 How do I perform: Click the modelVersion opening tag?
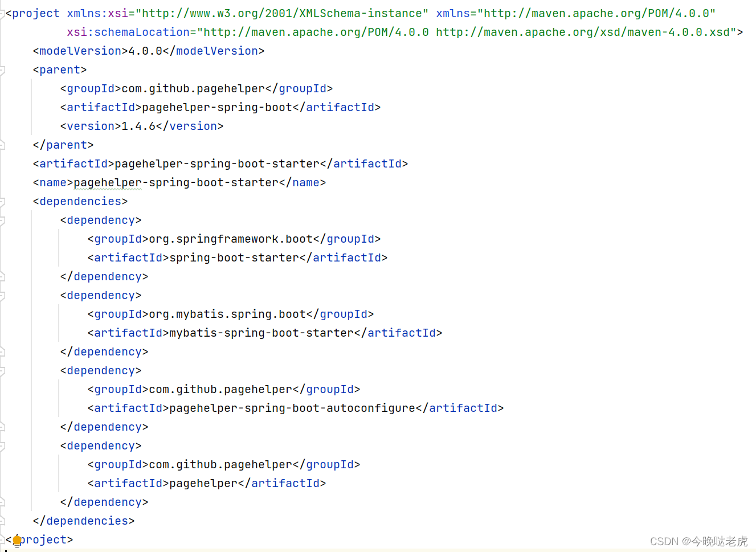tap(78, 51)
